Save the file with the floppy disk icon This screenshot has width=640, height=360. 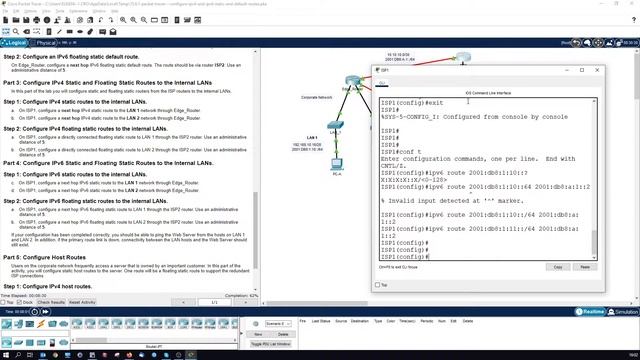tap(26, 20)
